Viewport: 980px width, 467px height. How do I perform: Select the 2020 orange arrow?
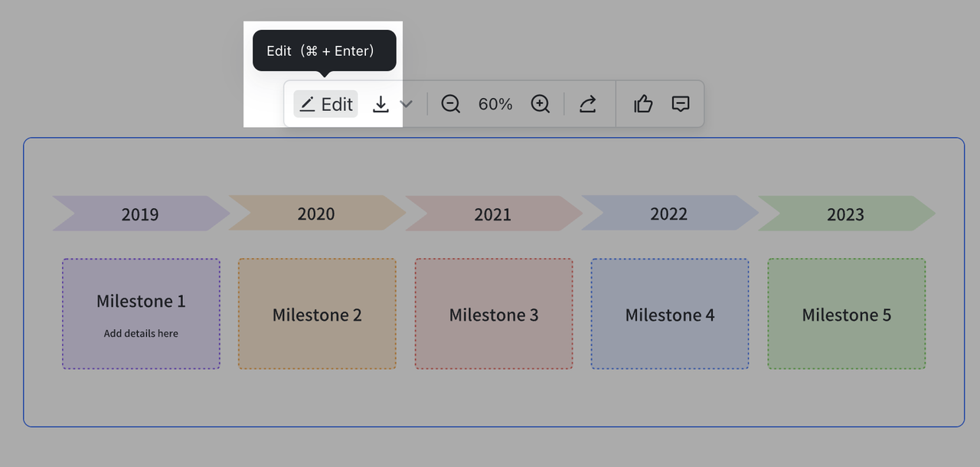316,213
